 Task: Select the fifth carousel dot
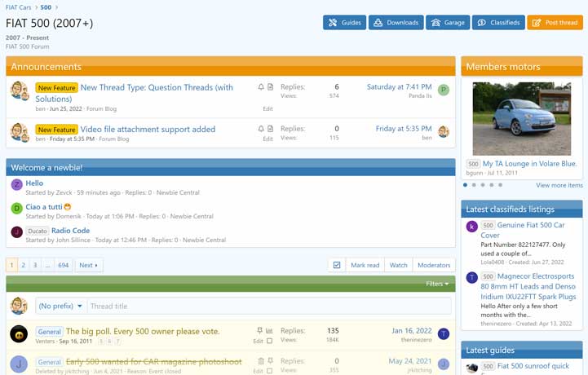(x=500, y=185)
